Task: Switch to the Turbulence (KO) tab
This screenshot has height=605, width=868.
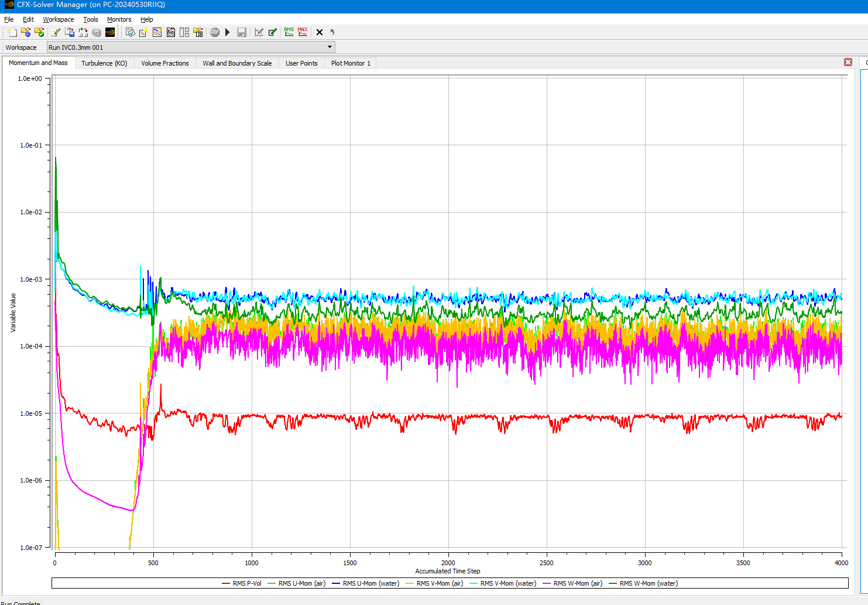Action: [x=104, y=63]
